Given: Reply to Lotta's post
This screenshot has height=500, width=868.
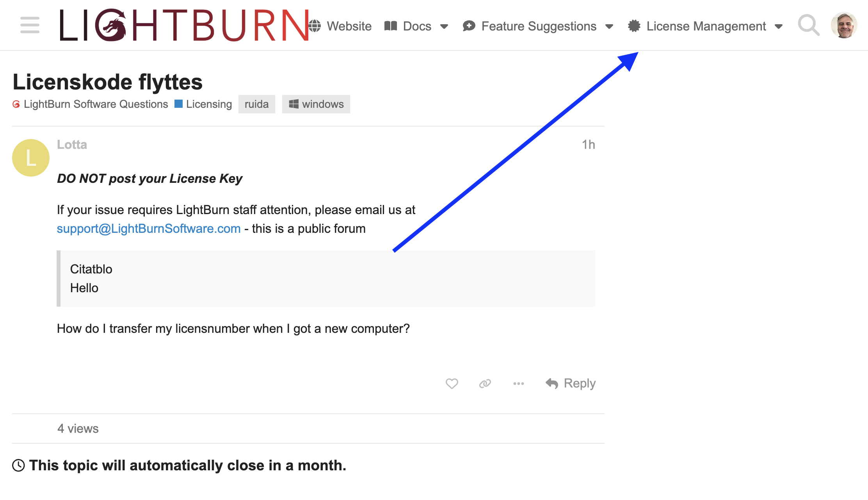Looking at the screenshot, I should point(571,384).
